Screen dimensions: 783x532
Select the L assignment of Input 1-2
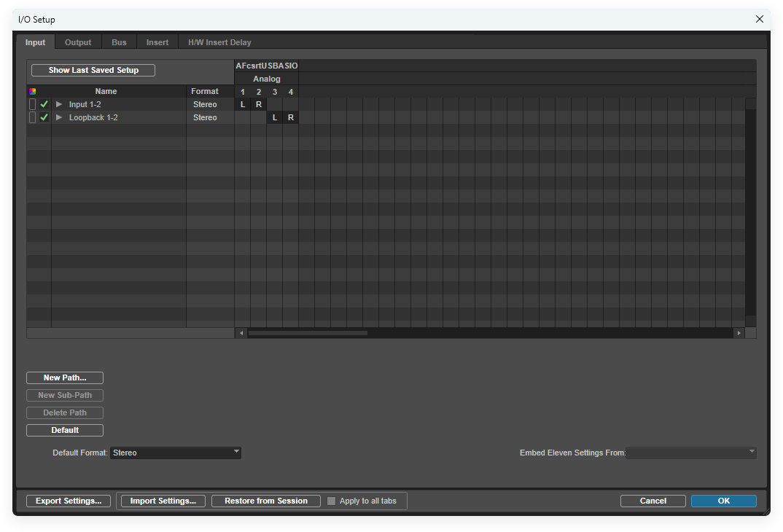(243, 104)
